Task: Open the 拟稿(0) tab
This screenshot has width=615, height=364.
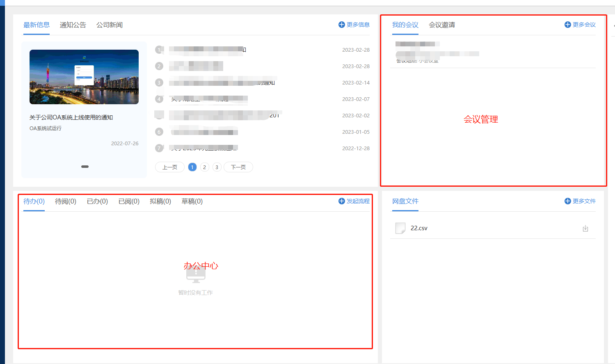Action: tap(160, 201)
